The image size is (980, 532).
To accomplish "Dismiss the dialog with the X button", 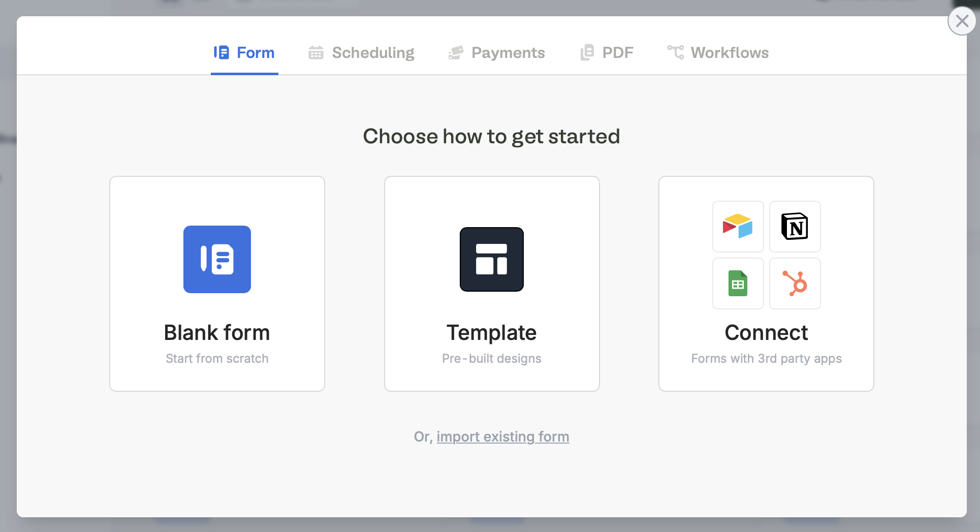I will click(962, 21).
